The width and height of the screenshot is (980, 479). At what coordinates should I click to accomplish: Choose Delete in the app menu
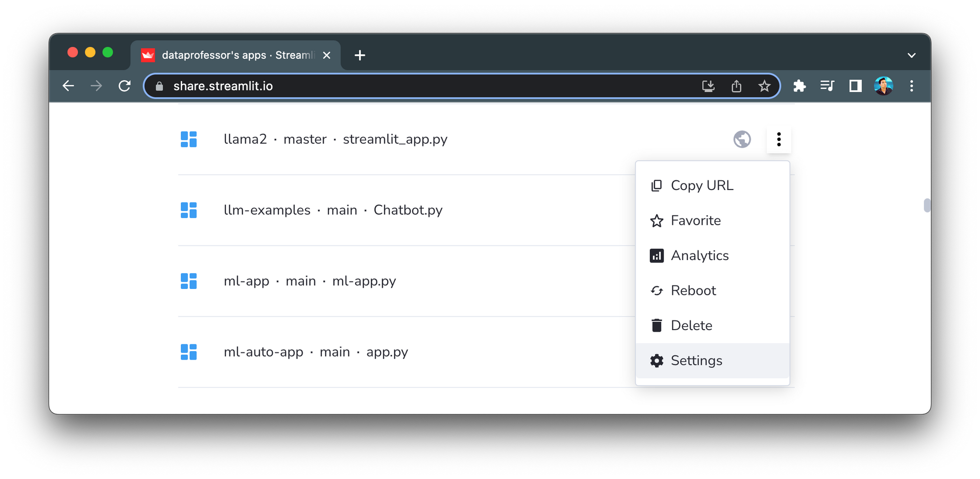pyautogui.click(x=691, y=326)
